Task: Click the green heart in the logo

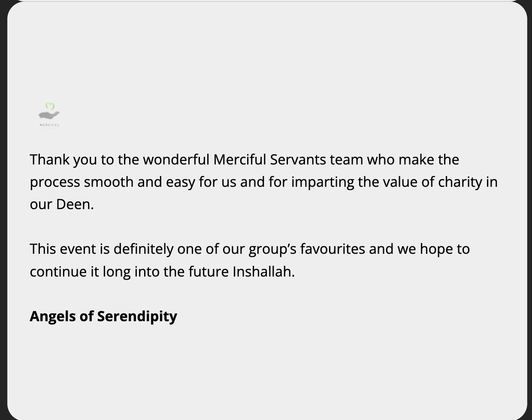Action: (x=50, y=106)
